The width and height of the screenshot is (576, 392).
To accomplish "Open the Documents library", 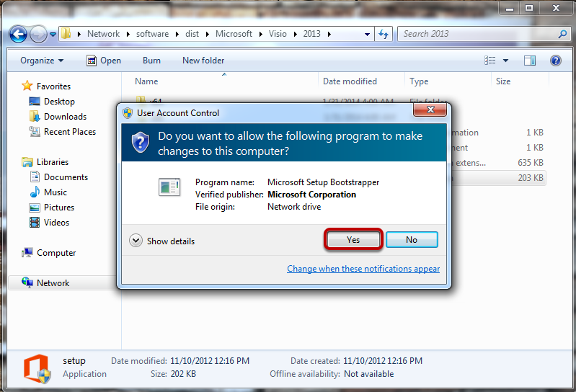I will 66,177.
